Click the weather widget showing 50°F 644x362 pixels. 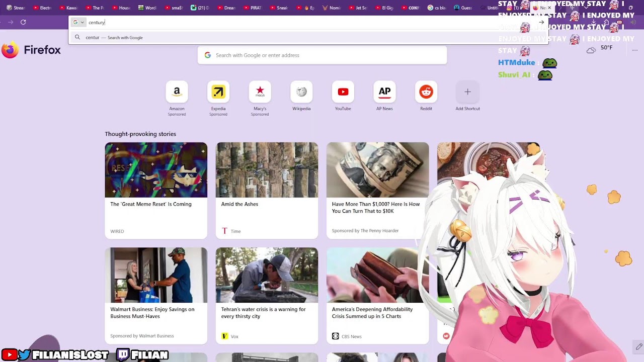[x=599, y=49]
